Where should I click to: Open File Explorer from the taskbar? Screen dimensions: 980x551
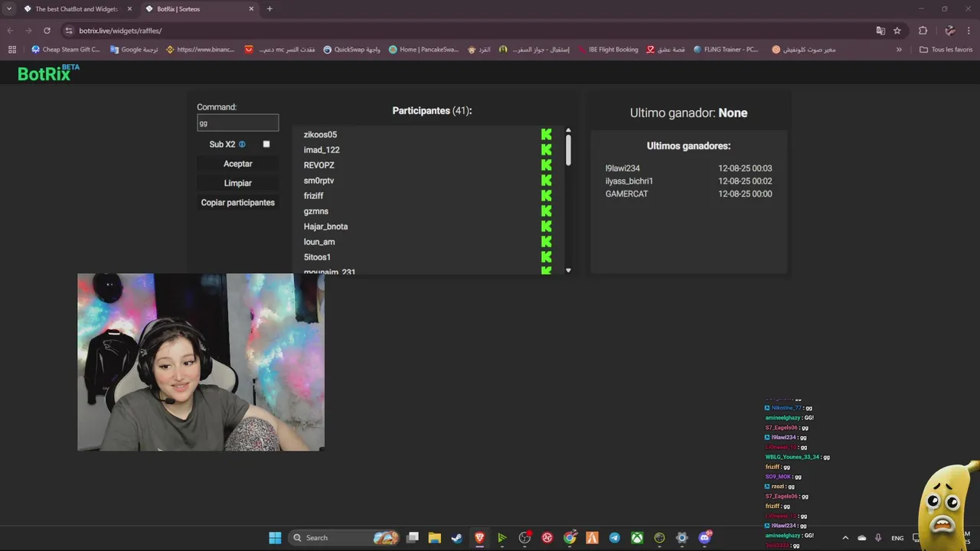coord(434,538)
